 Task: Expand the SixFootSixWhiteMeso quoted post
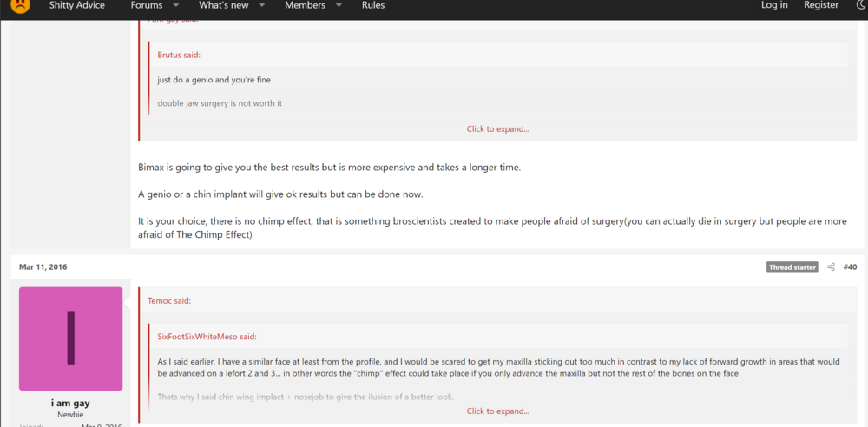[497, 411]
